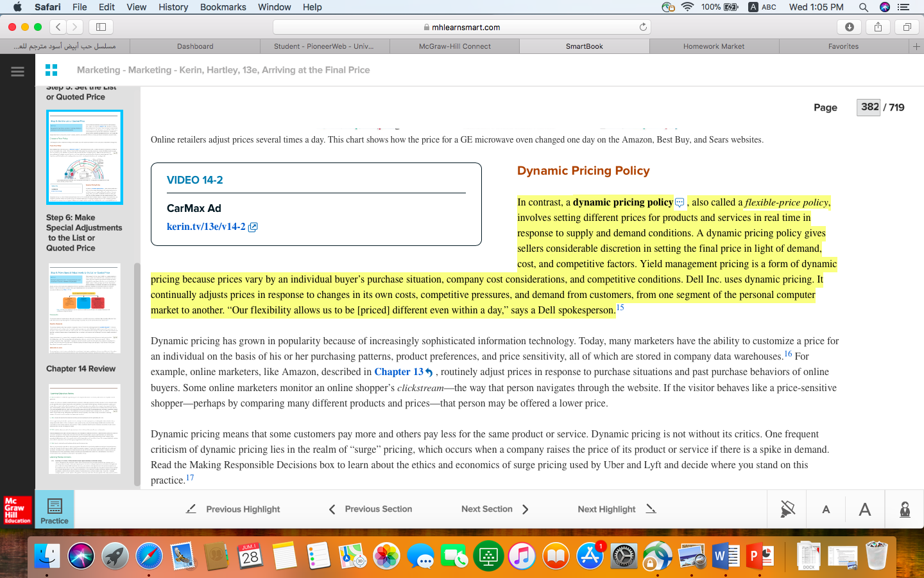Image resolution: width=924 pixels, height=578 pixels.
Task: Open the File menu
Action: point(80,7)
